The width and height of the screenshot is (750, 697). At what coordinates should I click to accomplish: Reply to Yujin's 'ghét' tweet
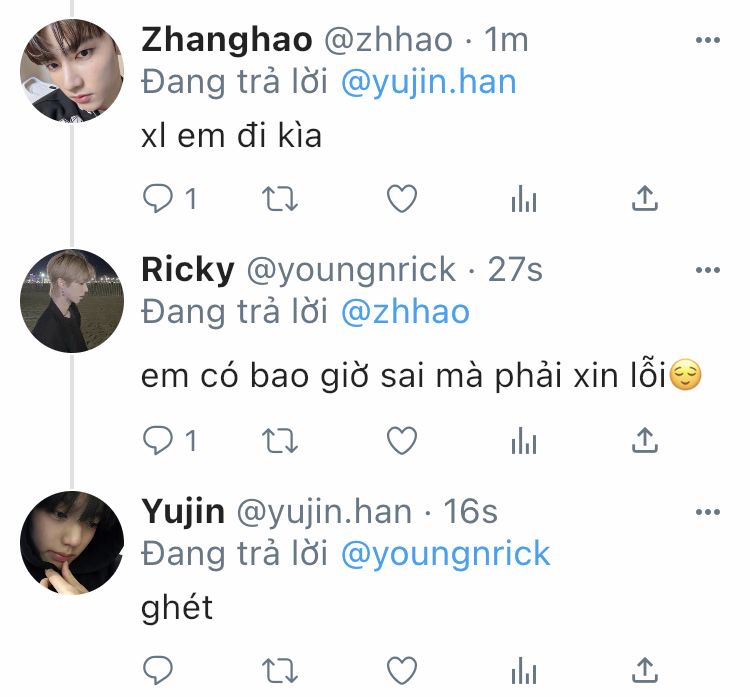158,670
